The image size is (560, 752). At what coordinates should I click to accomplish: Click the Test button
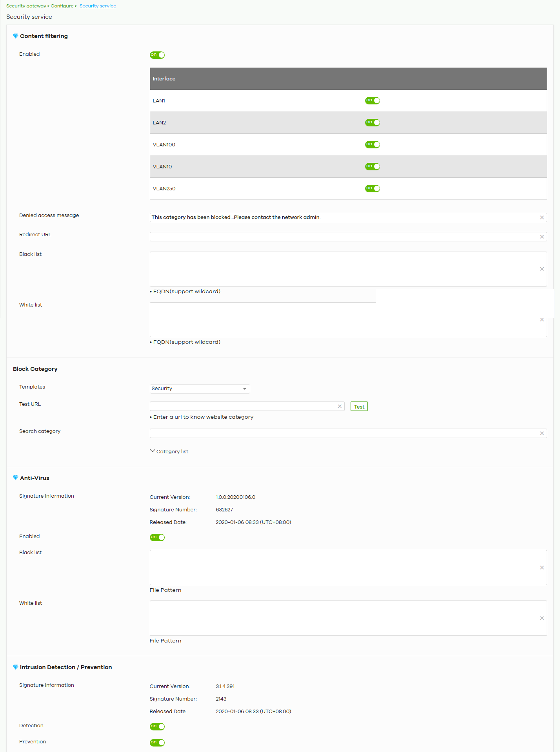coord(359,407)
